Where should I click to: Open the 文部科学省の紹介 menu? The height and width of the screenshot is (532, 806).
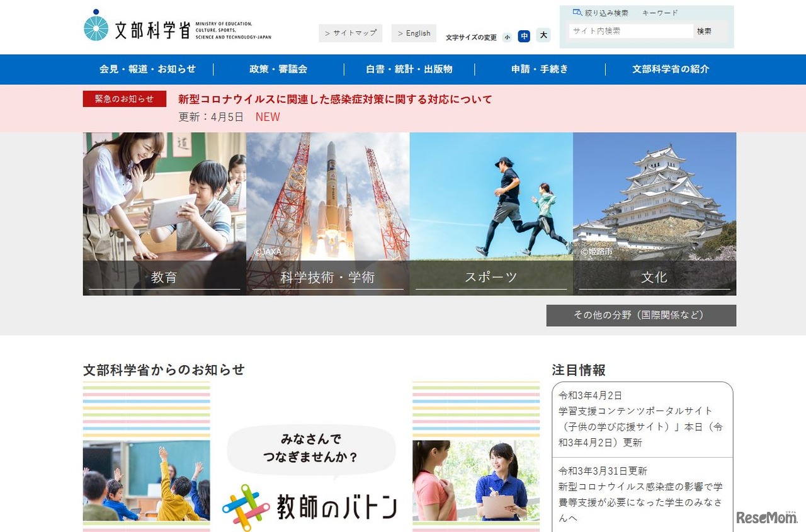[x=671, y=69]
